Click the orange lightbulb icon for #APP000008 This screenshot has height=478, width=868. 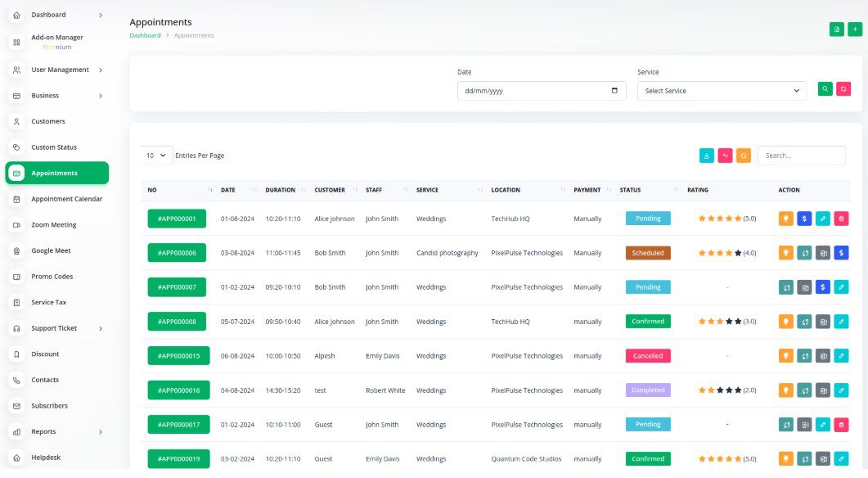[x=786, y=322]
